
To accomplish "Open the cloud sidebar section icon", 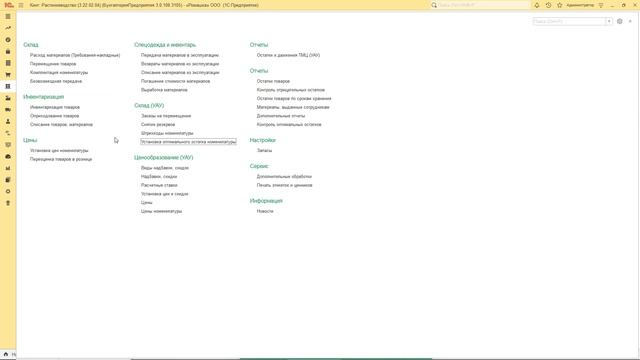I will tap(8, 157).
